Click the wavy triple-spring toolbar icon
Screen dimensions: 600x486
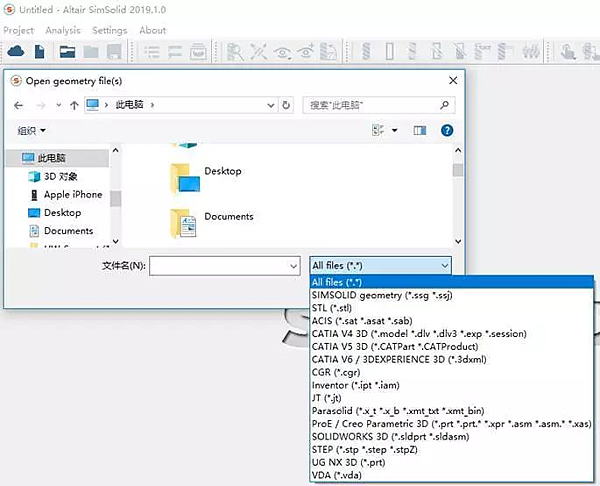tap(531, 51)
